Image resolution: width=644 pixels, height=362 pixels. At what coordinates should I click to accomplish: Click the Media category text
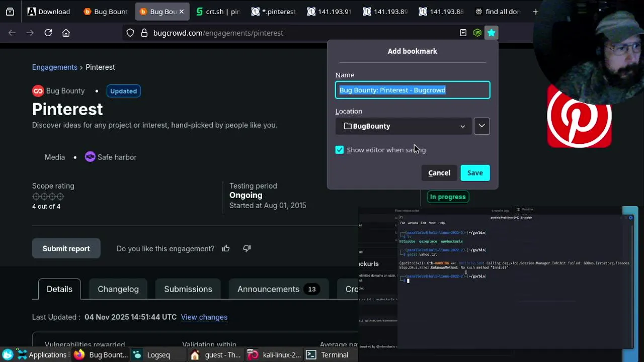[55, 157]
